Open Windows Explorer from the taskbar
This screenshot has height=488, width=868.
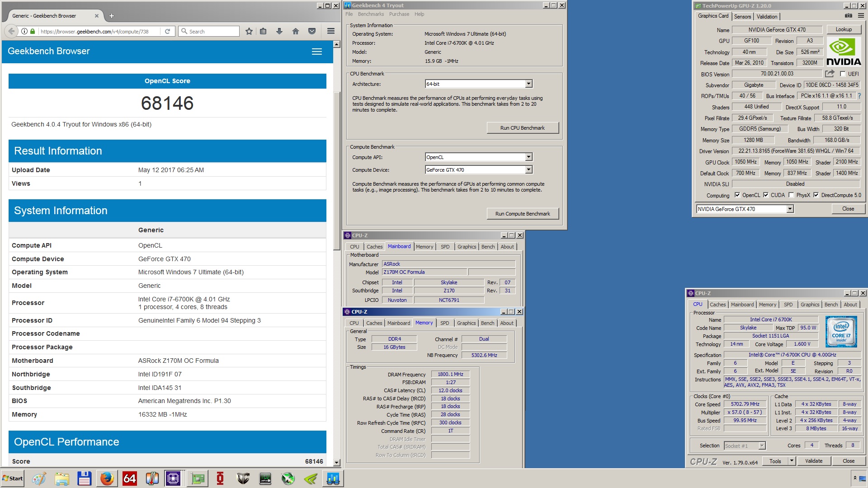[x=62, y=479]
